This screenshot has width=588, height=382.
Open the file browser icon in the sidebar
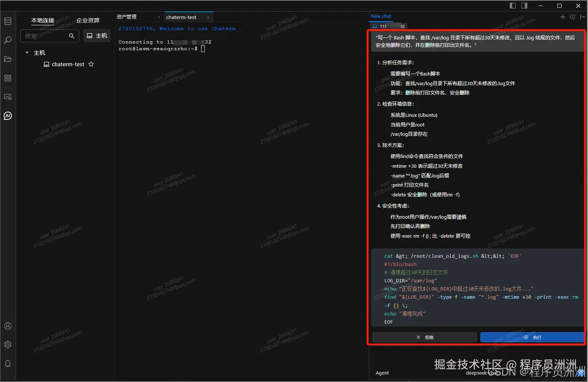[7, 59]
